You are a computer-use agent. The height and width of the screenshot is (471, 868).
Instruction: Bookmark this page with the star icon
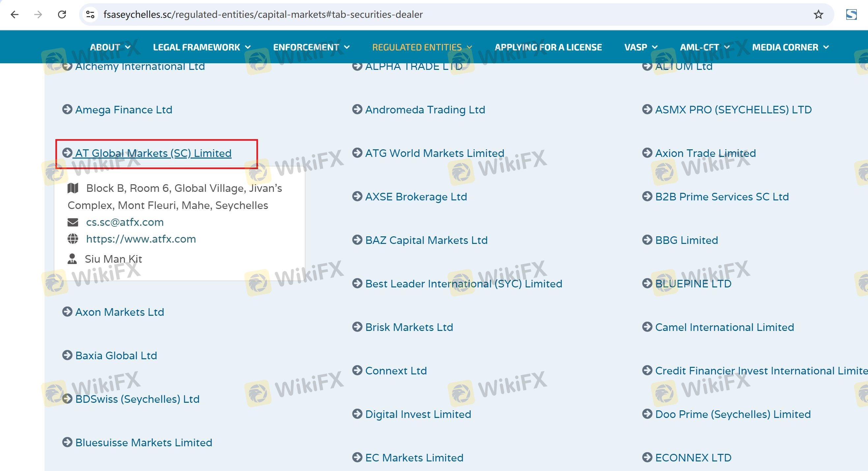click(x=818, y=15)
